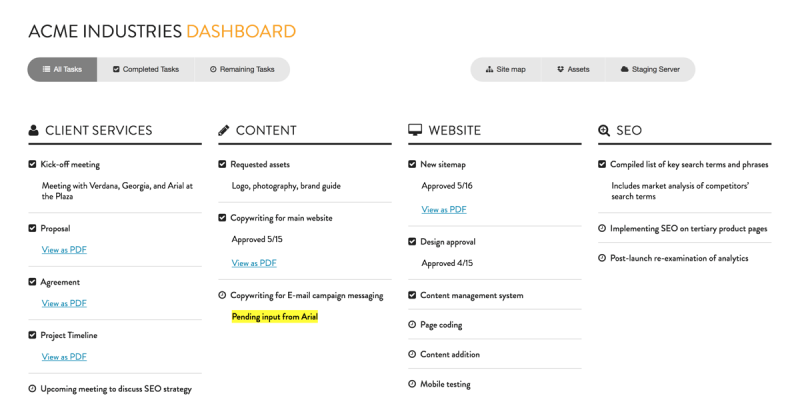800x420 pixels.
Task: Open the Remaining Tasks tab
Action: click(x=242, y=69)
